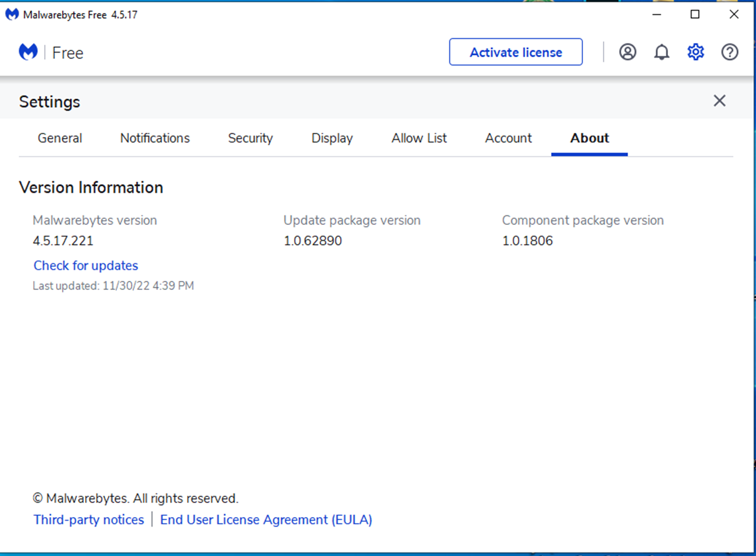Click the Malwarebytes title bar icon
The image size is (756, 556).
pos(12,15)
